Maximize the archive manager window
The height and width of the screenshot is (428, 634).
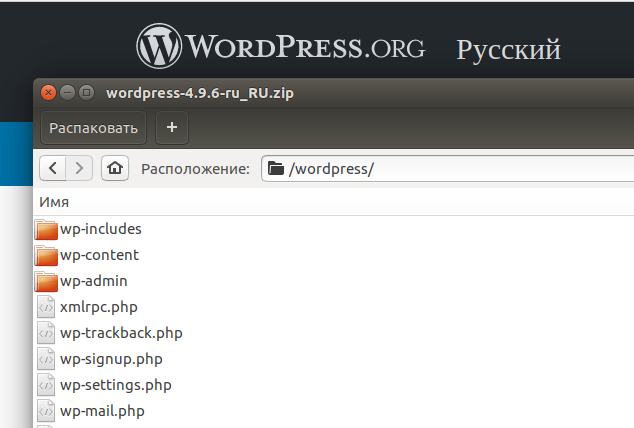coord(87,93)
